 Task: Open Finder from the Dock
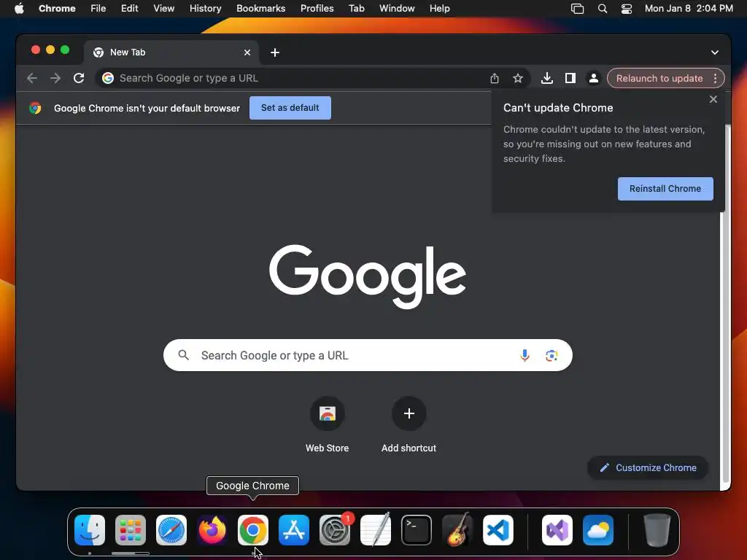[x=90, y=530]
